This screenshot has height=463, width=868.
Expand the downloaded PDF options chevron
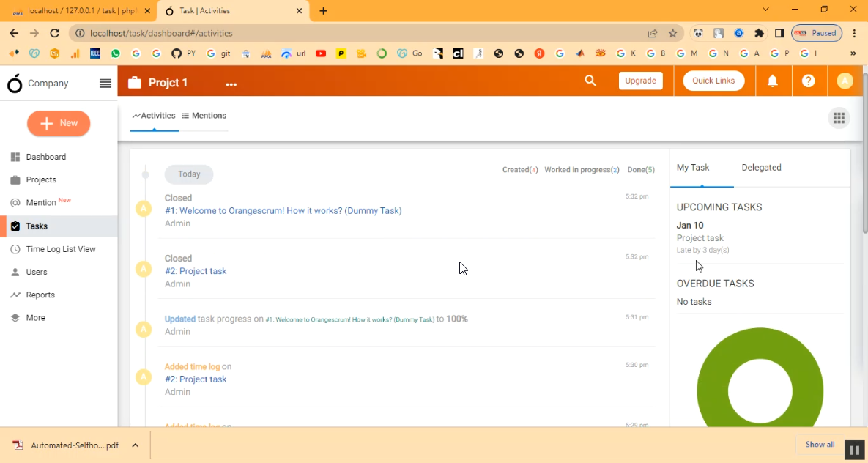point(136,445)
